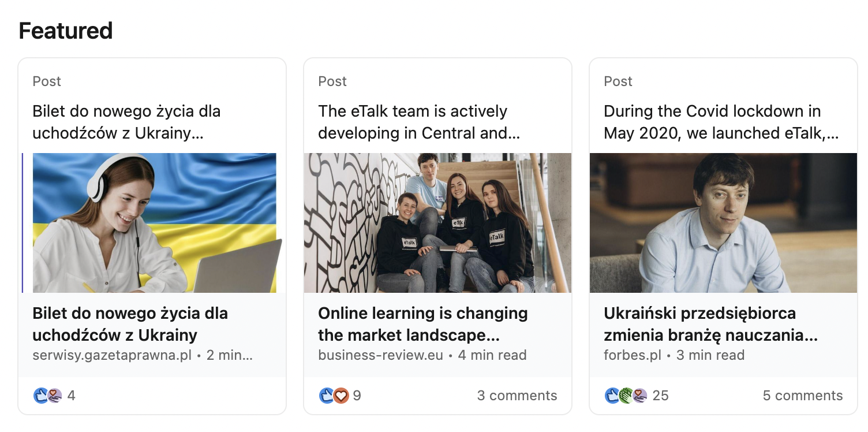868x432 pixels.
Task: Click the support reaction icon on gazetaprawna post
Action: click(x=54, y=396)
